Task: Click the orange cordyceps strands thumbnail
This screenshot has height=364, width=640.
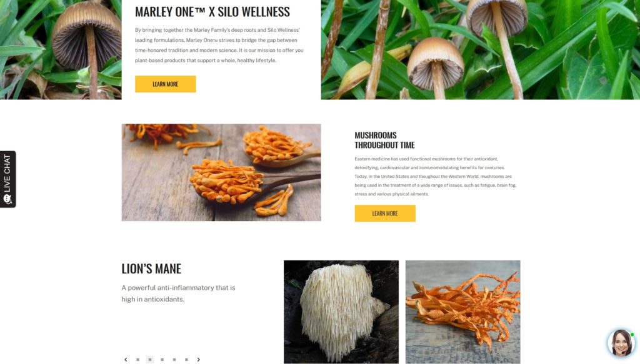Action: (463, 312)
